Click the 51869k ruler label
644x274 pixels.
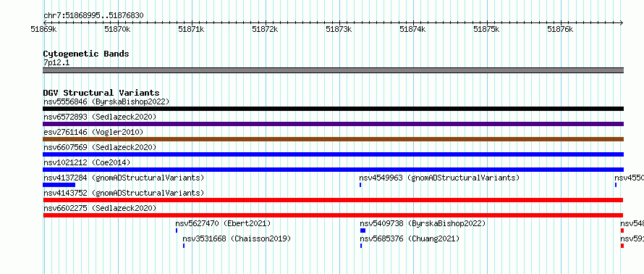tap(43, 29)
